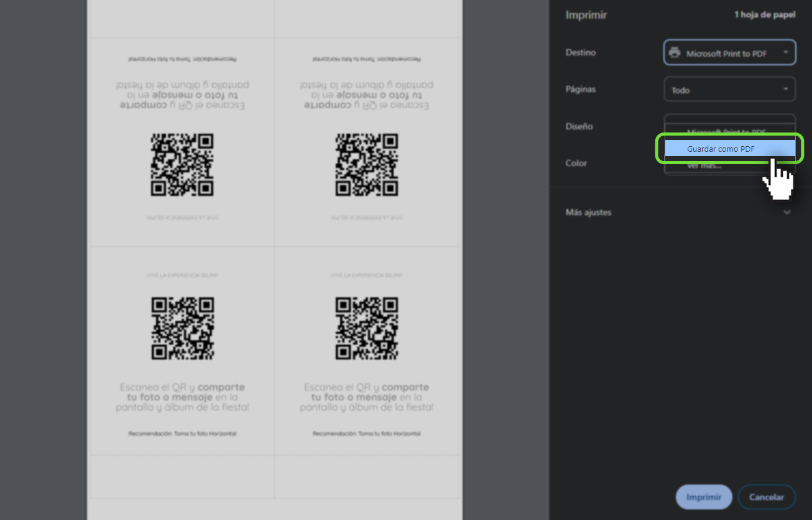Click top-right QR code in preview
The image size is (812, 520).
367,165
